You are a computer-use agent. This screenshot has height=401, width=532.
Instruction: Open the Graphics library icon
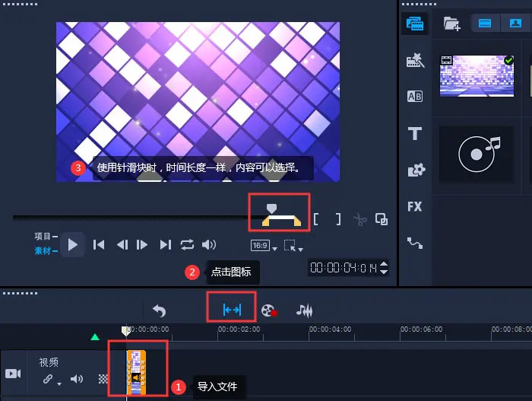click(416, 170)
